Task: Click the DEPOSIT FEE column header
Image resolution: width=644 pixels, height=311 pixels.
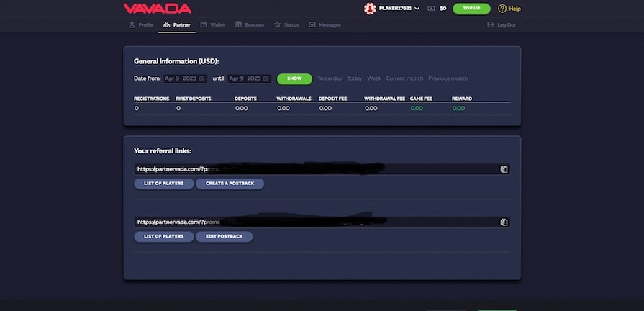Action: click(x=334, y=99)
